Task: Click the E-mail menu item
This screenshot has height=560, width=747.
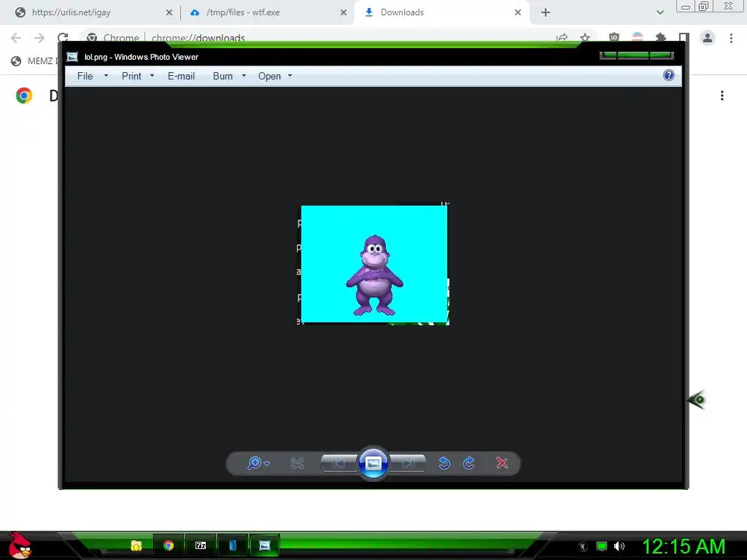Action: 181,76
